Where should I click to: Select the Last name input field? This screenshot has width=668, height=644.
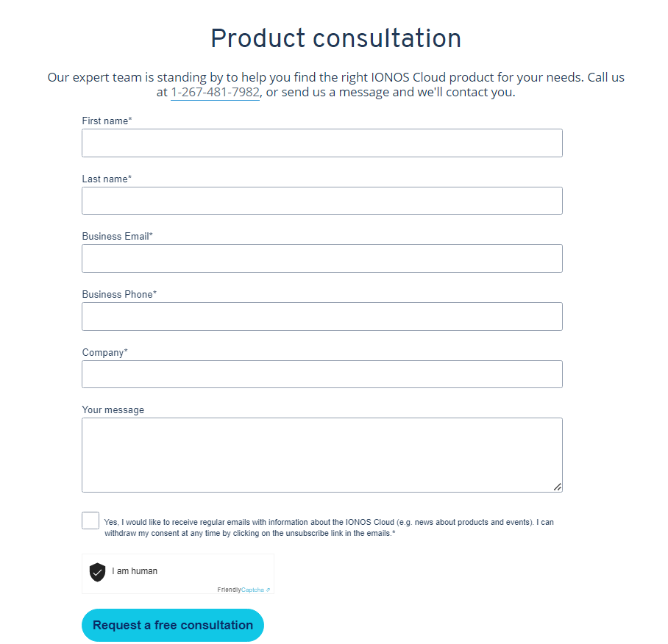321,200
